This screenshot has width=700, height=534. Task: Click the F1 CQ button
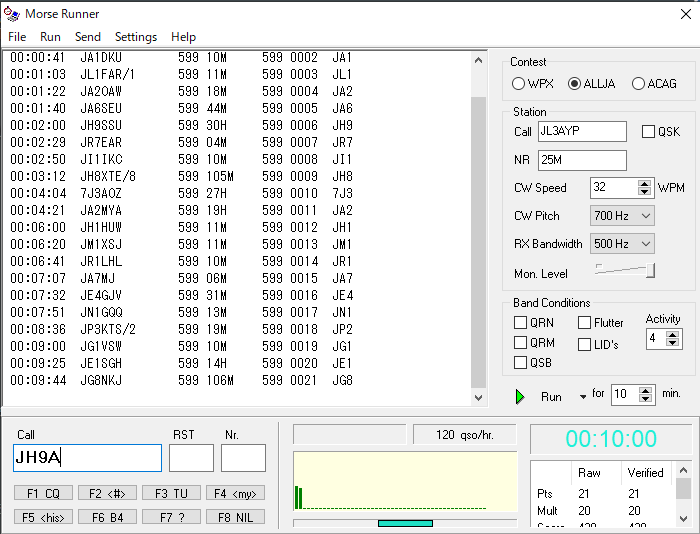pyautogui.click(x=43, y=493)
